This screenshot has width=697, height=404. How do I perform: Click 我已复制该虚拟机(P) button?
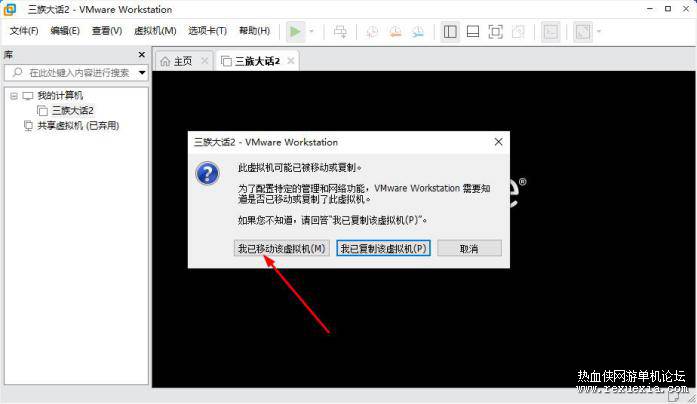[x=383, y=248]
